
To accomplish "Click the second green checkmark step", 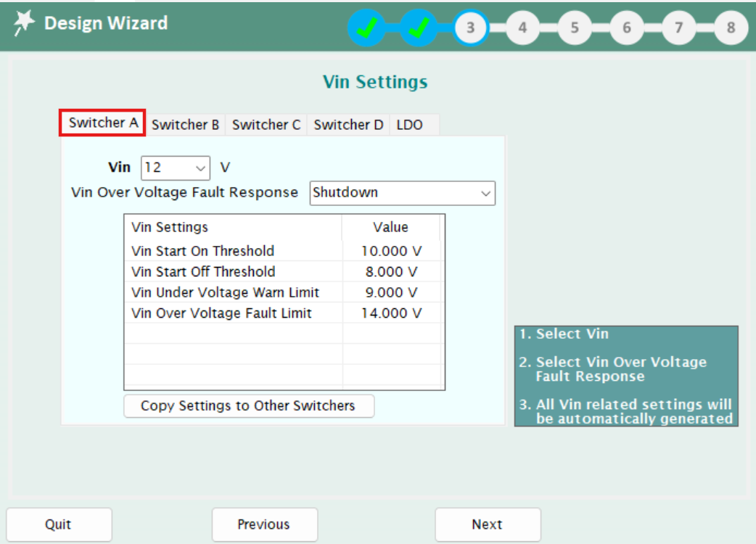I will point(419,28).
